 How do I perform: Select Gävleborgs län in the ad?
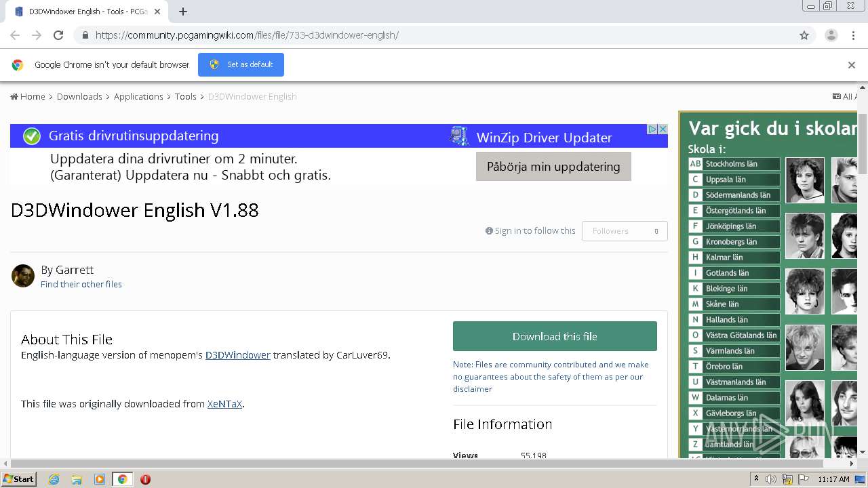(x=734, y=413)
